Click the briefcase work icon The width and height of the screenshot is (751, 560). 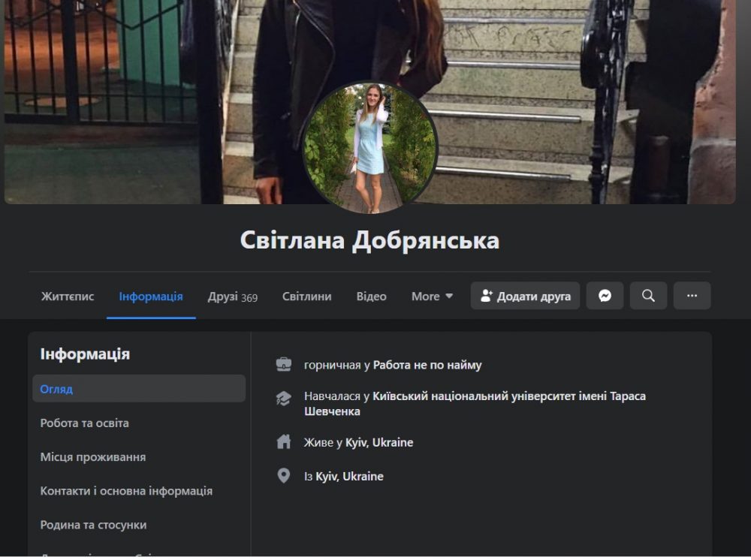(x=284, y=365)
